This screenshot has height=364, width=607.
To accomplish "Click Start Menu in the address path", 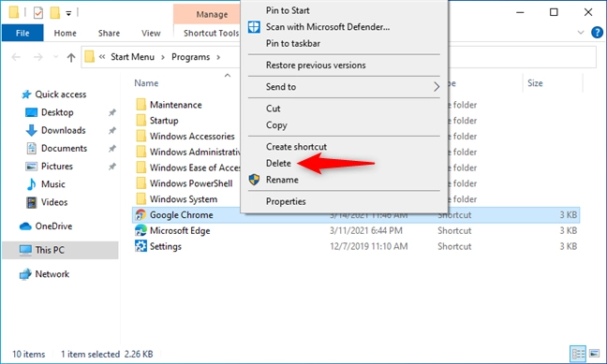I will point(132,57).
